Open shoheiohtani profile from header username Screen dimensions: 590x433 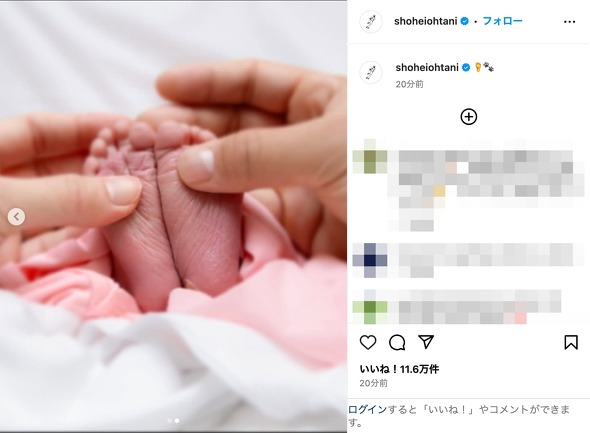[x=426, y=21]
